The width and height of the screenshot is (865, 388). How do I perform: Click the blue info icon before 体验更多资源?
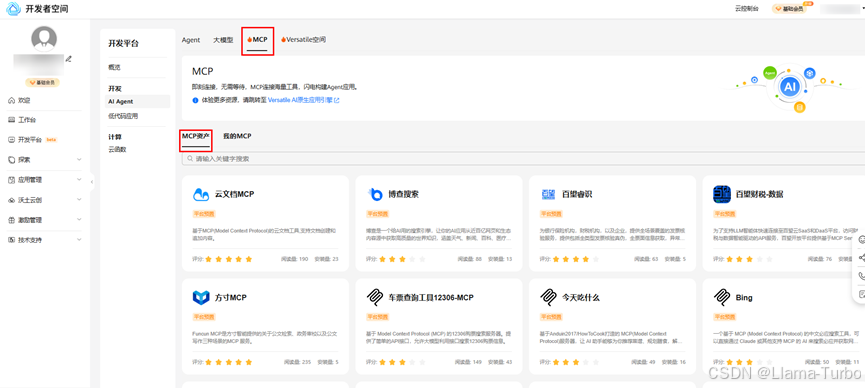point(195,100)
